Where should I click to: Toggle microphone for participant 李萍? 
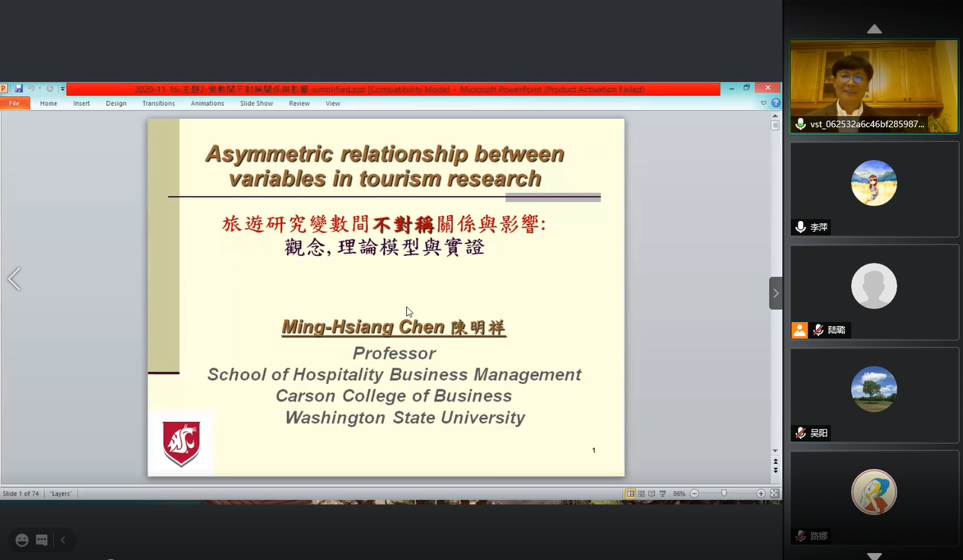point(800,227)
